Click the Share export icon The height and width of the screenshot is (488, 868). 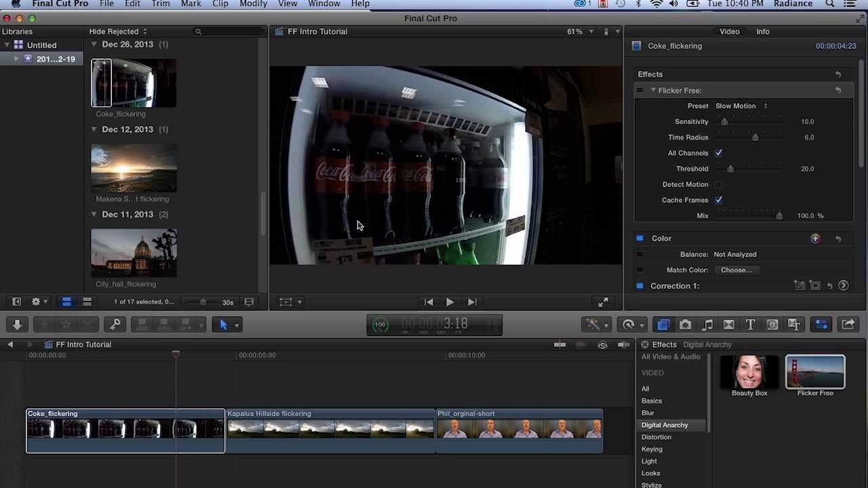pos(848,325)
